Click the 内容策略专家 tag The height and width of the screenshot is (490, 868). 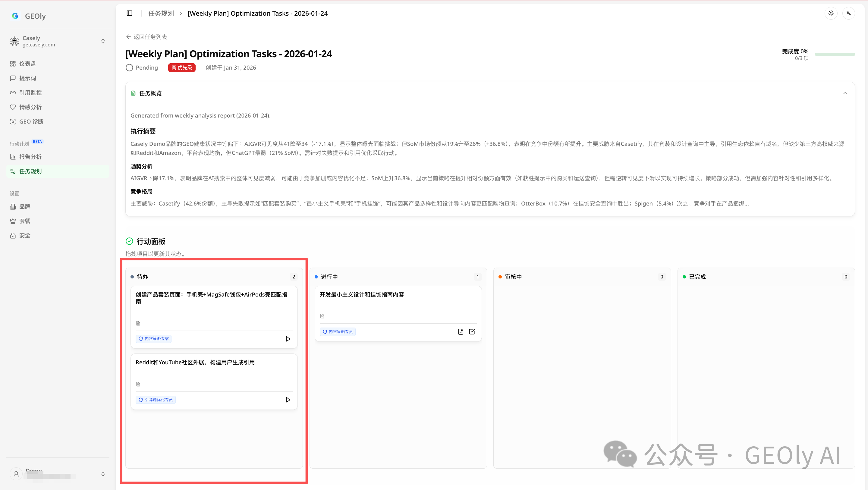tap(154, 339)
